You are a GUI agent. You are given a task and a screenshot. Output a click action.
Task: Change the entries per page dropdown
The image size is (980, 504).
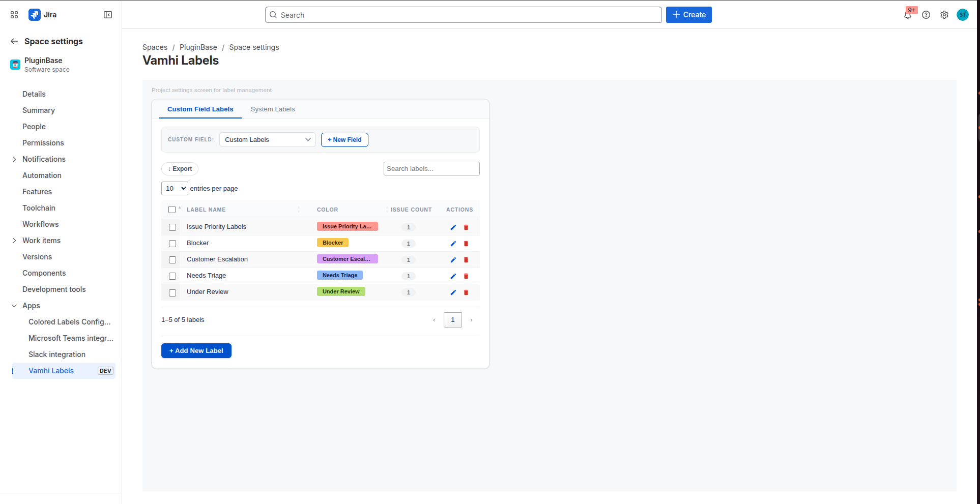175,189
